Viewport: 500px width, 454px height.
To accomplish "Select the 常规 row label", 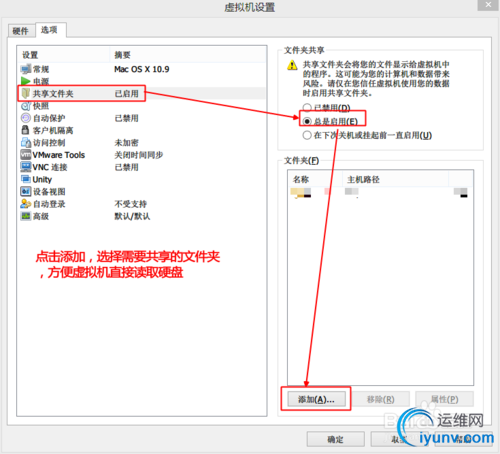I will tap(41, 69).
